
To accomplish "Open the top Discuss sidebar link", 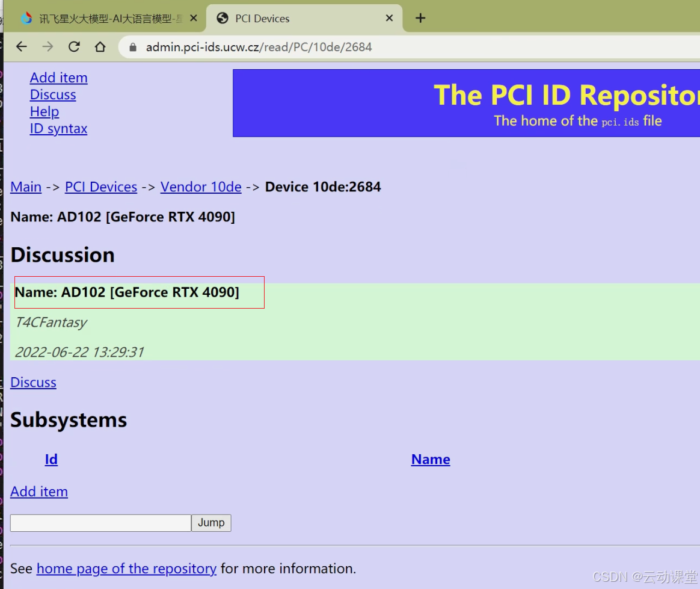I will click(53, 94).
